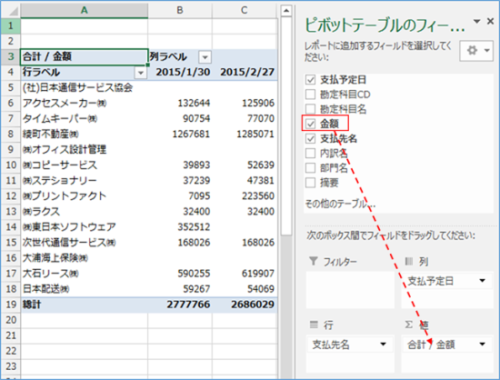
Task: Check the 内訳名 field checkbox
Action: click(x=310, y=153)
